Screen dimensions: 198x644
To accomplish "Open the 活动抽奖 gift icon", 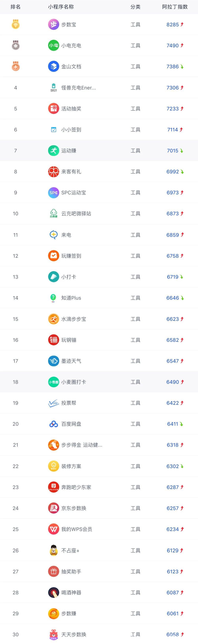I will pyautogui.click(x=53, y=109).
